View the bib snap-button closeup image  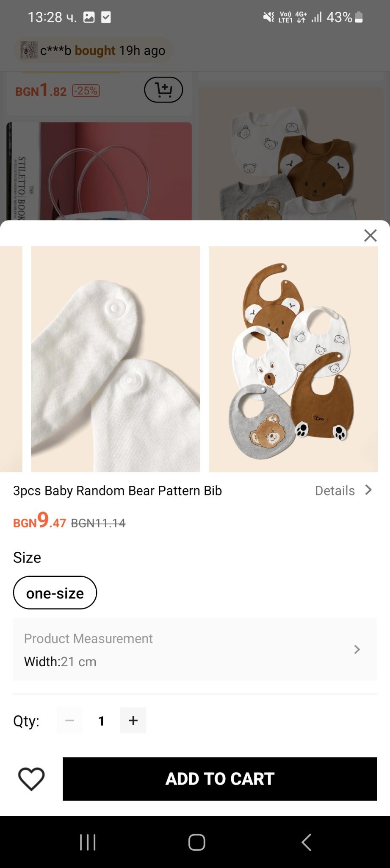point(115,359)
